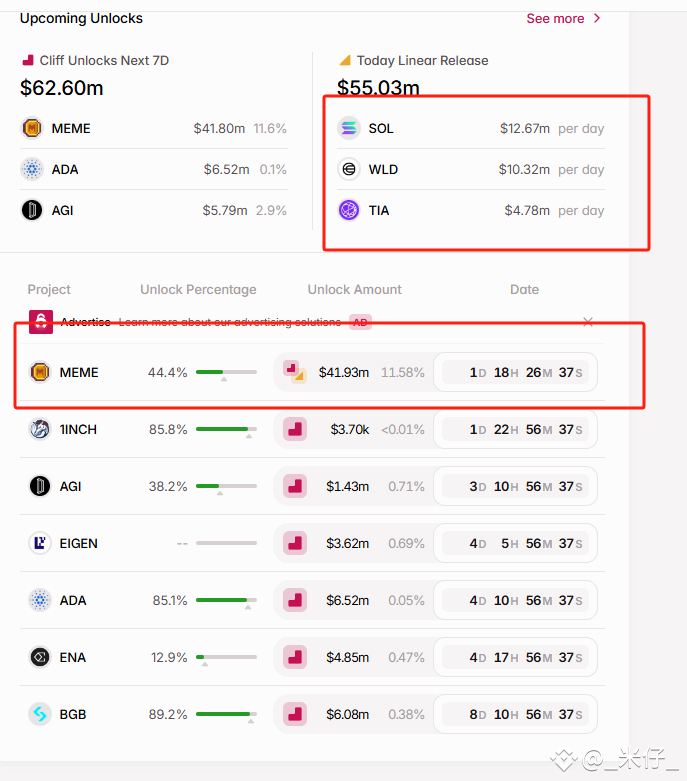The image size is (687, 781).
Task: Click the SOL token icon
Action: [349, 129]
